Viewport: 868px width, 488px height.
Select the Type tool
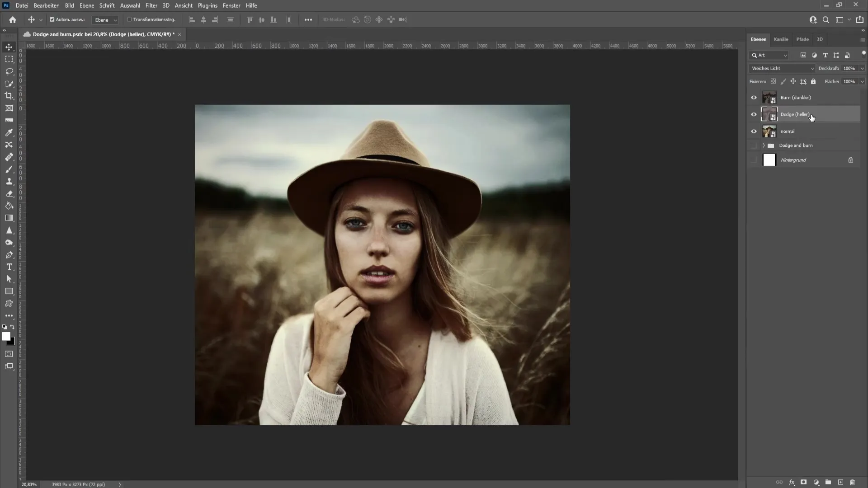click(x=9, y=267)
